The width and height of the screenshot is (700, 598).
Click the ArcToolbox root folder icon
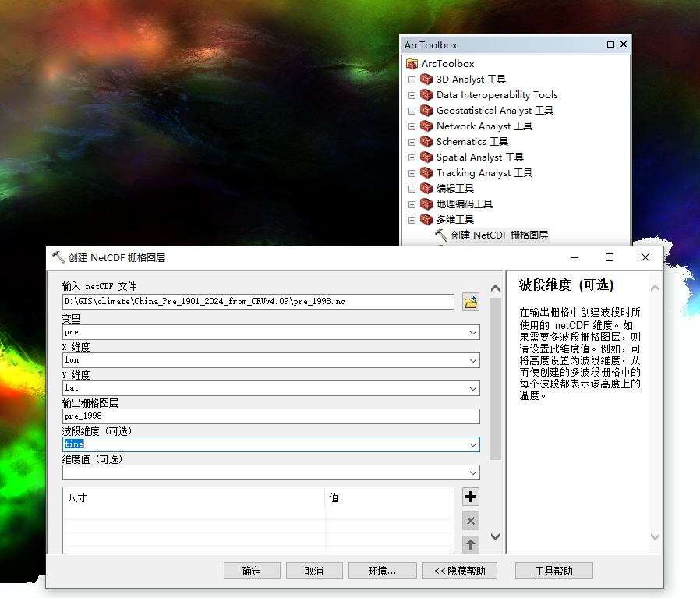(x=412, y=64)
